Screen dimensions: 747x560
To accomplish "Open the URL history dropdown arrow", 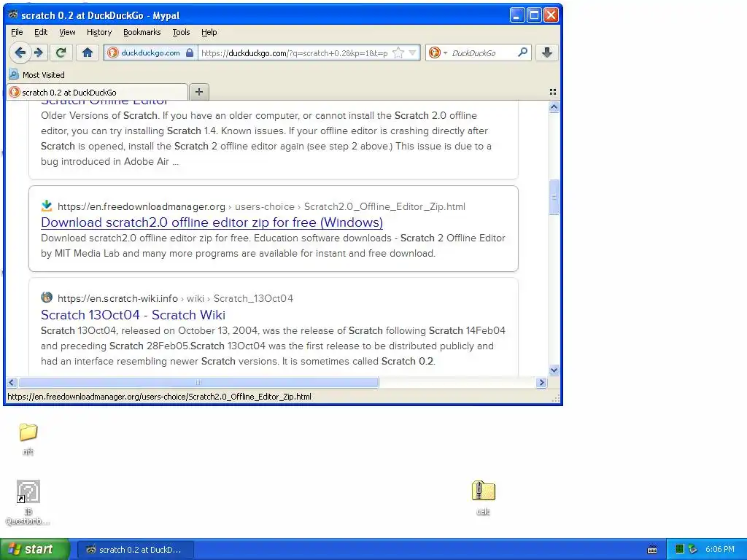I will (x=413, y=52).
